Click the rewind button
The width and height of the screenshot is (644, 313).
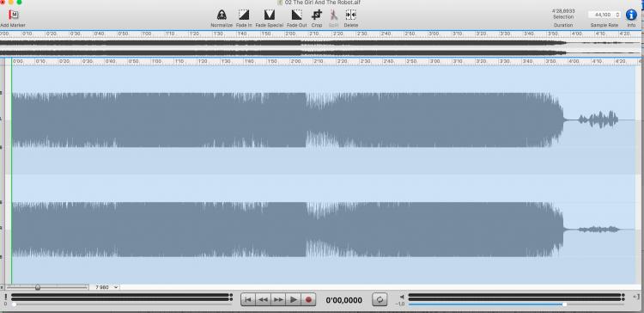pos(263,300)
